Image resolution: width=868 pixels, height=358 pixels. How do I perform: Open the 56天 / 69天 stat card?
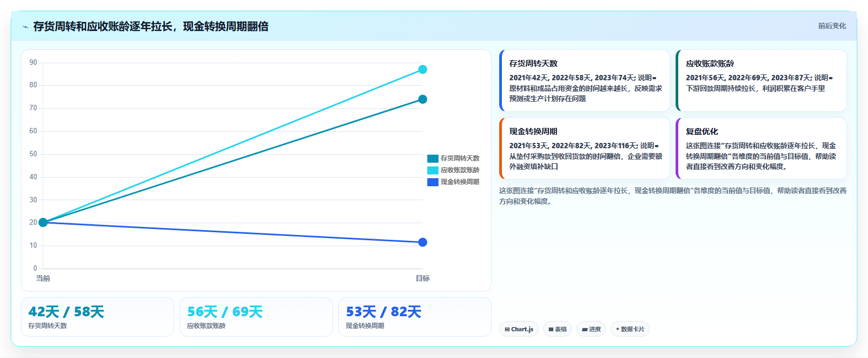256,317
